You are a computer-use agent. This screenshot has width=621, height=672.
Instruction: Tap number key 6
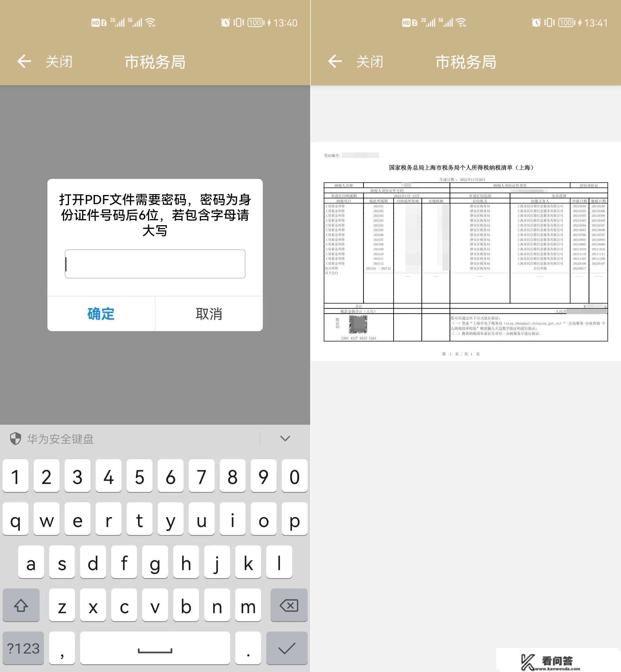[170, 476]
